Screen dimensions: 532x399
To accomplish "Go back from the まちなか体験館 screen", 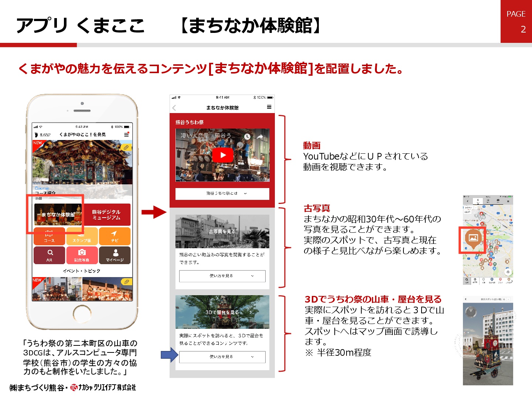I will [174, 108].
